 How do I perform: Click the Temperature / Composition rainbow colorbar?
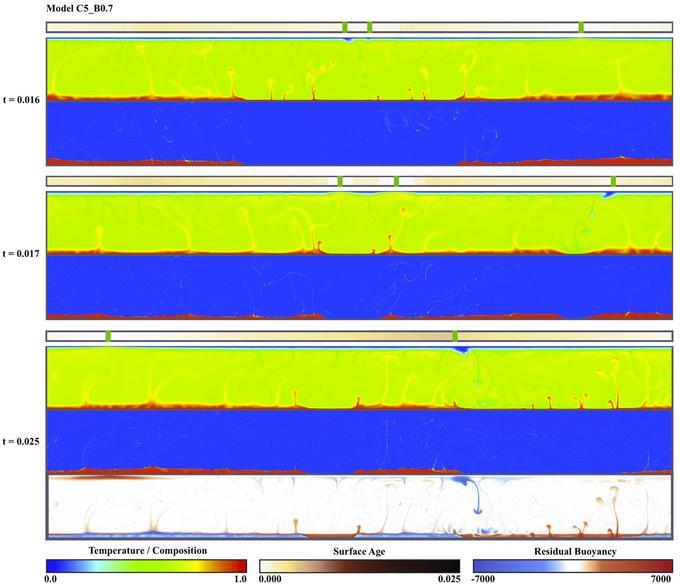click(x=147, y=566)
